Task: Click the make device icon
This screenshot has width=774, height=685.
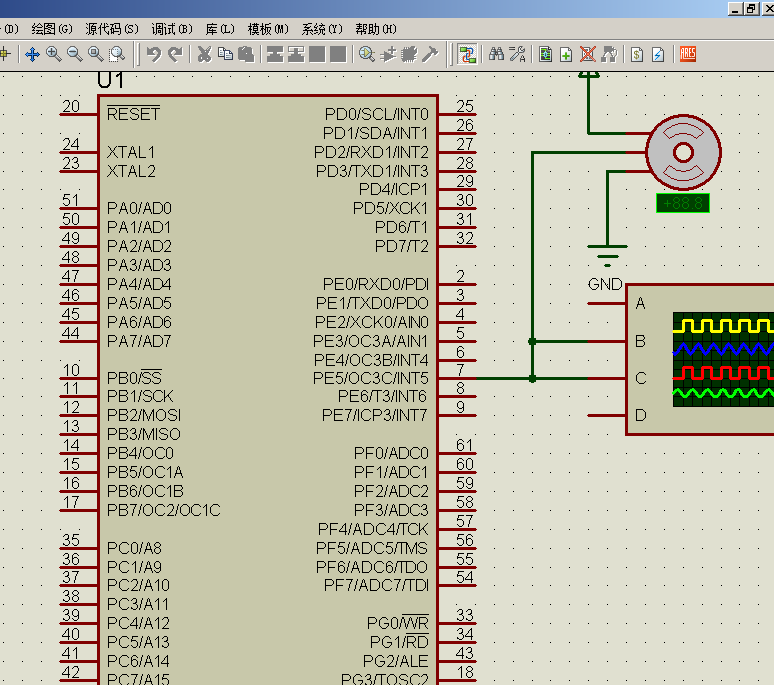Action: [388, 54]
